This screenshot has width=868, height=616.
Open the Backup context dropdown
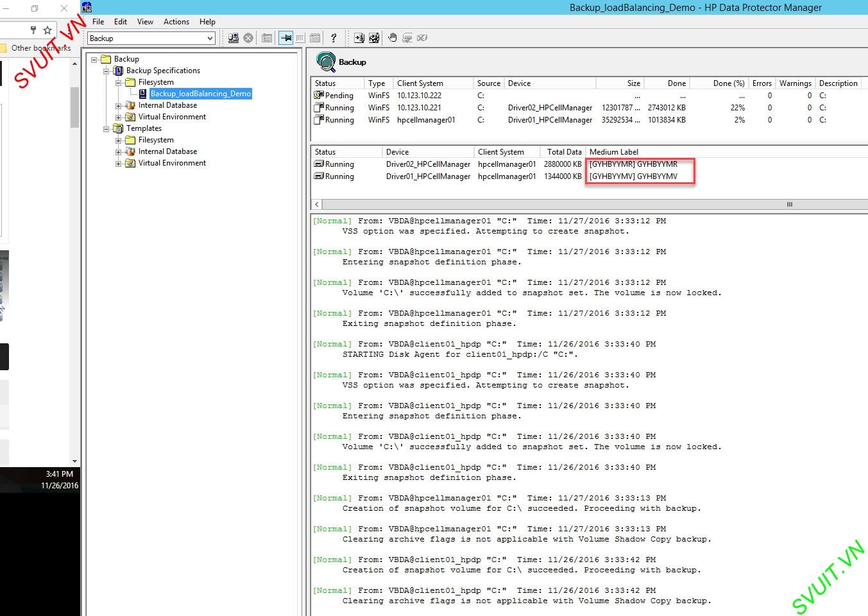click(210, 38)
